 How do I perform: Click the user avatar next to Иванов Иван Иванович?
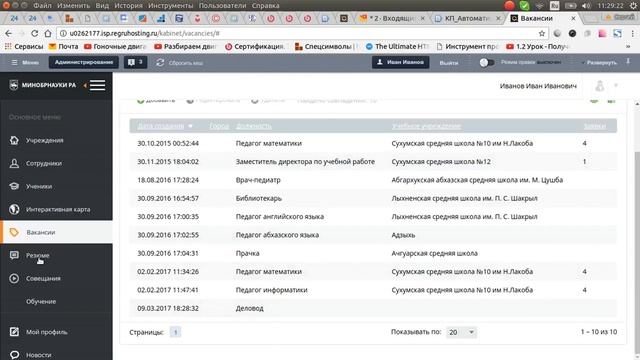(600, 86)
